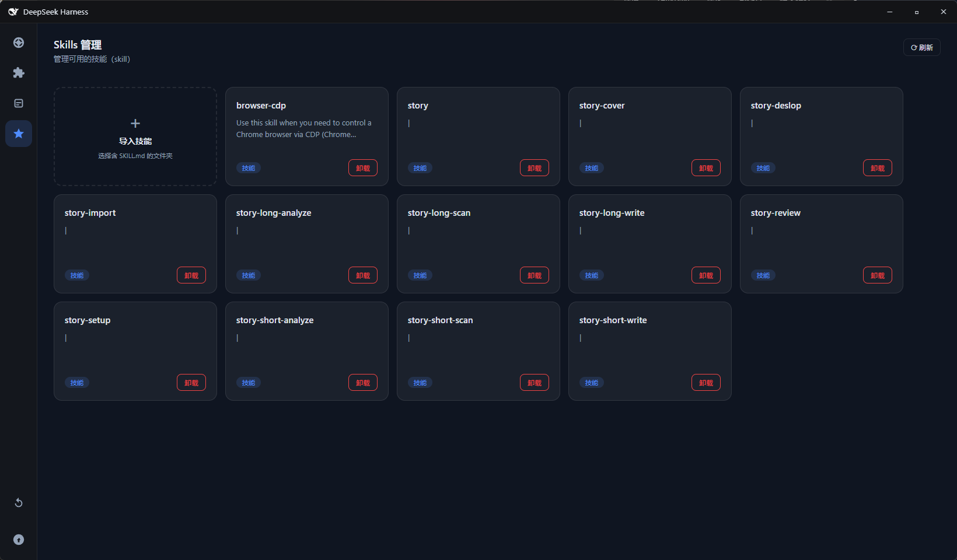Click 卸载 on the story-short-write card
The image size is (957, 560).
click(706, 383)
